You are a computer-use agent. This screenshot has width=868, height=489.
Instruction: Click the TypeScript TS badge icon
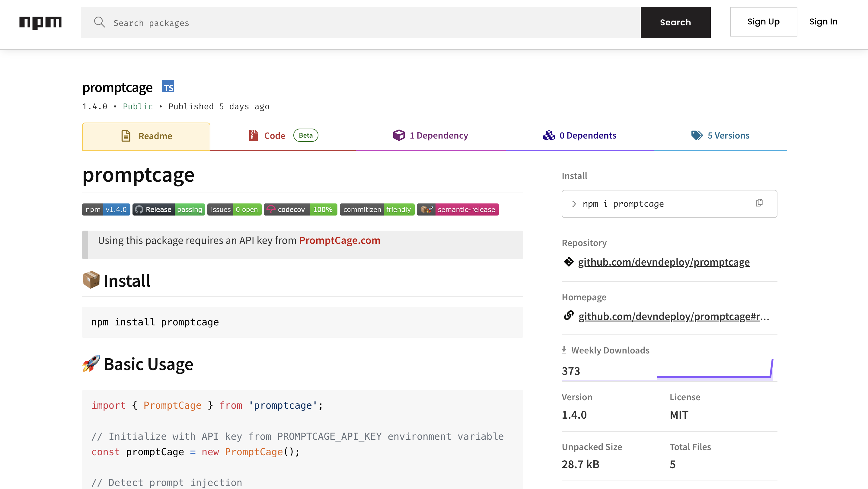[x=168, y=87]
